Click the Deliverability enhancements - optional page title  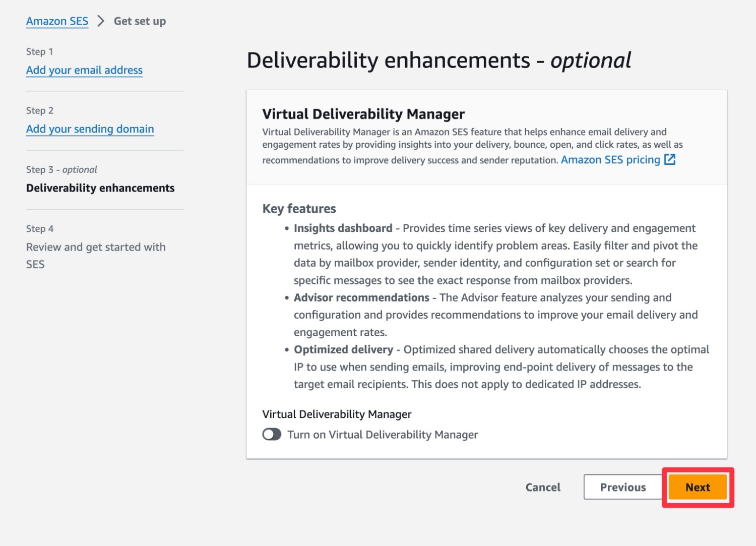tap(438, 60)
